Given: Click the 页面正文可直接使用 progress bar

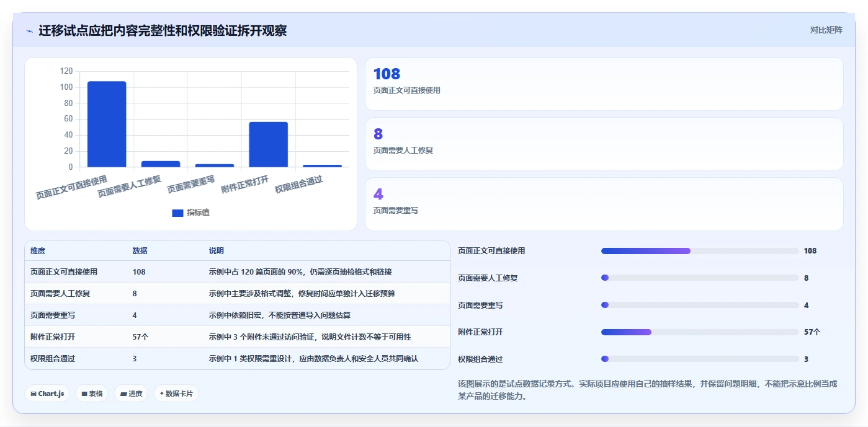Looking at the screenshot, I should pos(700,251).
